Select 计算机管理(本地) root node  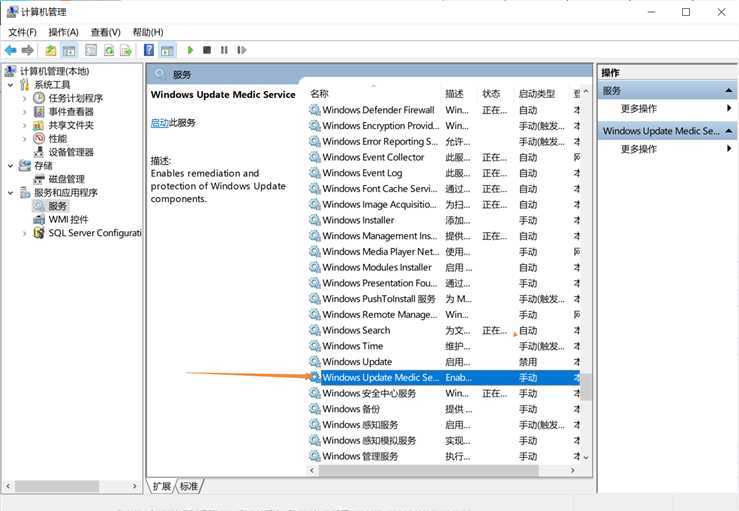click(54, 71)
